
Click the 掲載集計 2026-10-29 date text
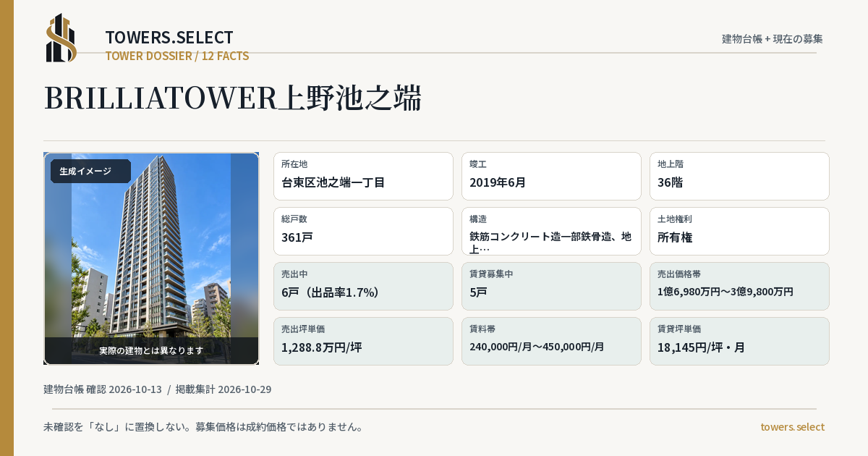224,389
